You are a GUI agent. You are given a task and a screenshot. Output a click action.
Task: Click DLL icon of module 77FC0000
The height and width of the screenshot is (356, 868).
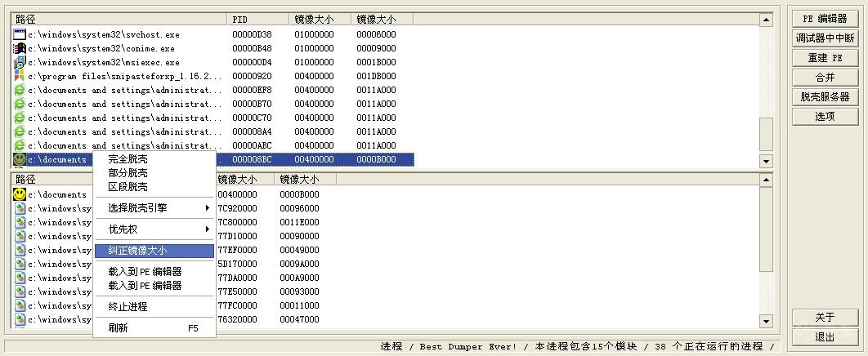pos(20,305)
